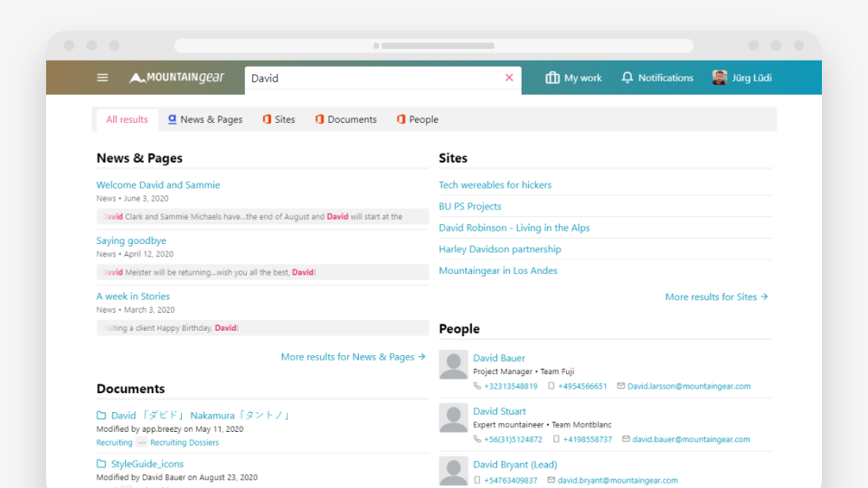Click the folder icon beside StyleGuide_icons
Screen dimensions: 868x488
click(101, 464)
